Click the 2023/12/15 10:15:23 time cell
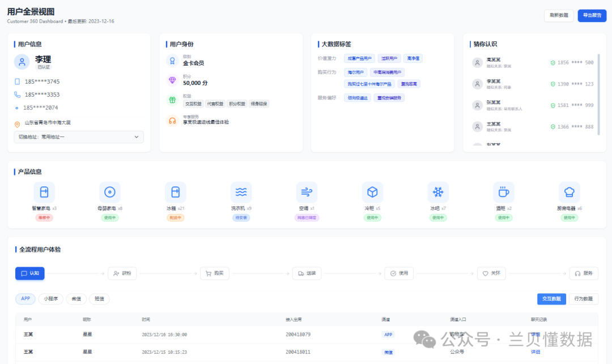 pos(164,352)
